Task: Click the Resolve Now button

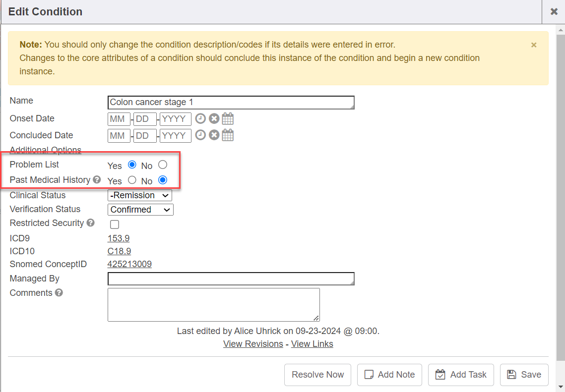Action: tap(317, 375)
